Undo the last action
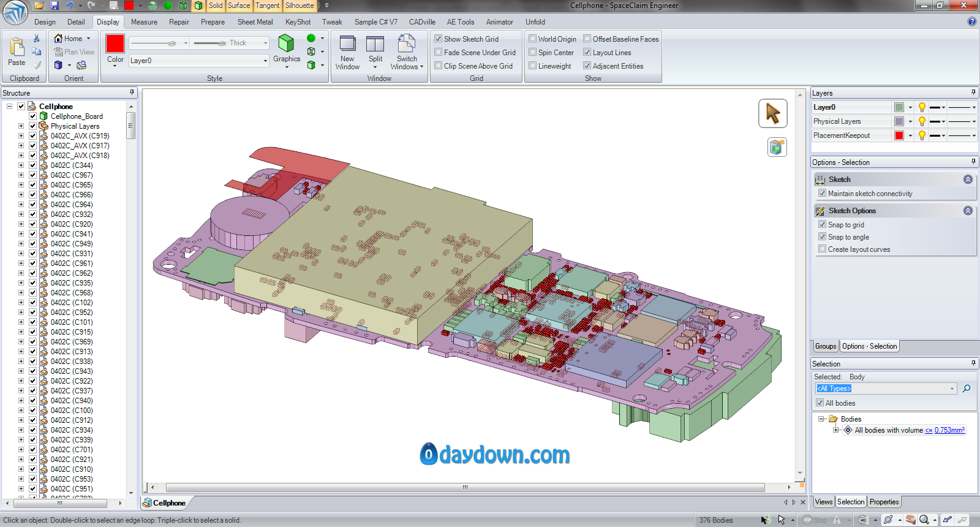The image size is (980, 527). click(69, 6)
